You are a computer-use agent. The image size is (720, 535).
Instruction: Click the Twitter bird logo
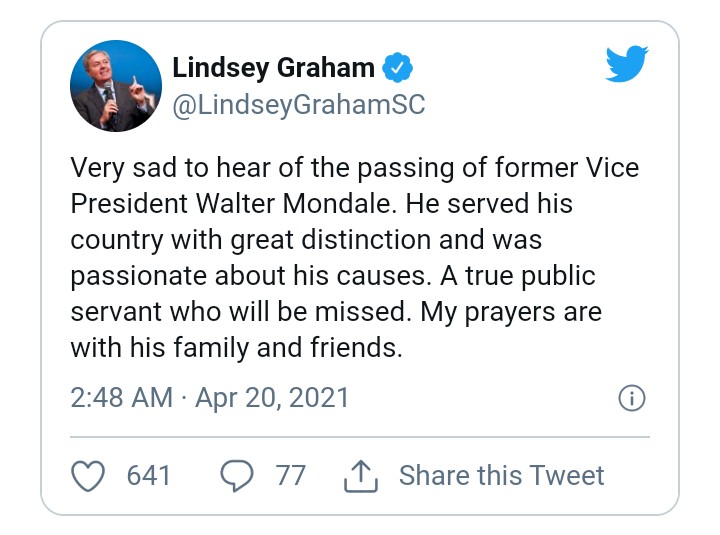(x=627, y=66)
